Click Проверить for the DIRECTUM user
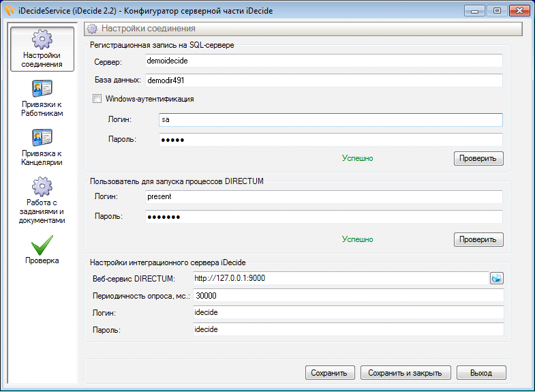This screenshot has height=392, width=535. [x=478, y=239]
